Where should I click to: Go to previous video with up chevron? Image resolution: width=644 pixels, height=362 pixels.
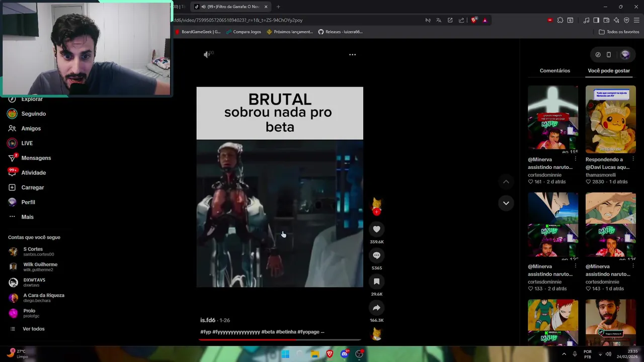506,182
